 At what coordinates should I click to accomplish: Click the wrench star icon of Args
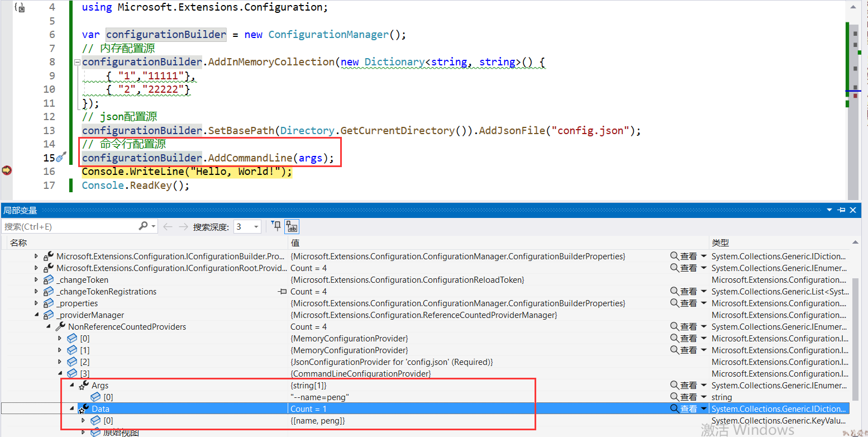coord(84,385)
